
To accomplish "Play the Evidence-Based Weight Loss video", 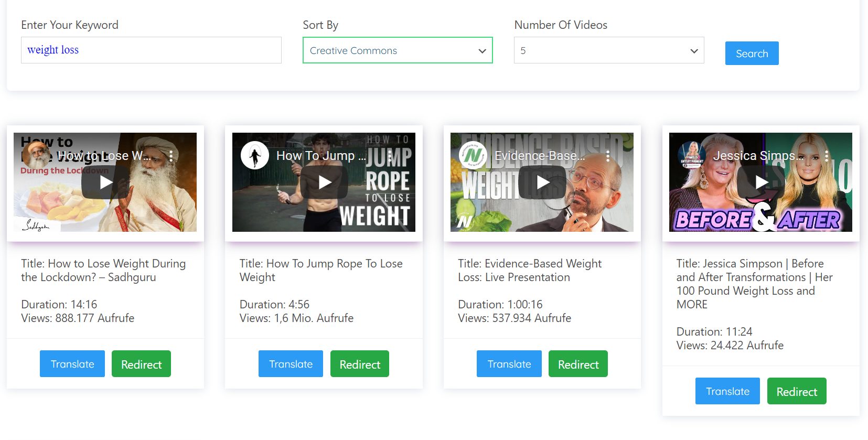I will (542, 182).
